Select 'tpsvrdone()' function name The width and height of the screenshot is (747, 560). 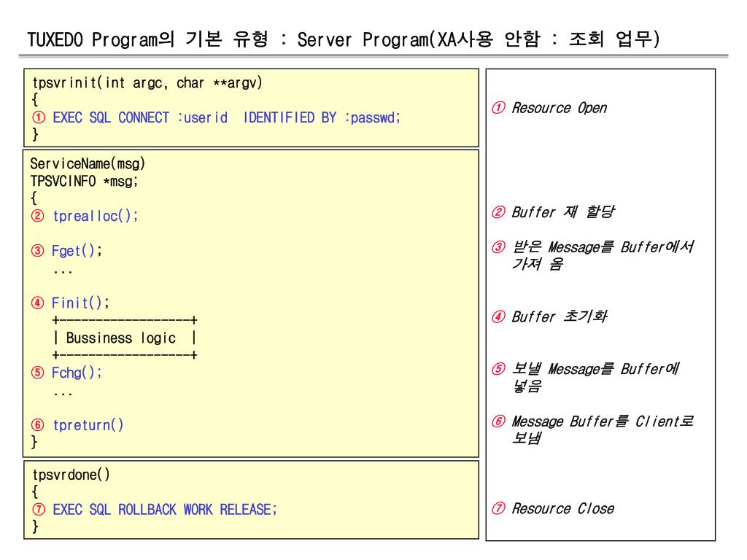tap(71, 475)
